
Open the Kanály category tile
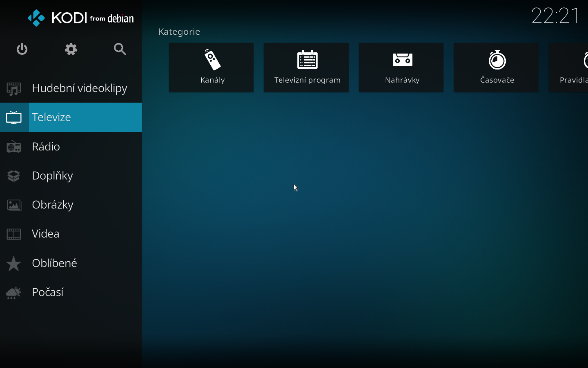[x=211, y=67]
